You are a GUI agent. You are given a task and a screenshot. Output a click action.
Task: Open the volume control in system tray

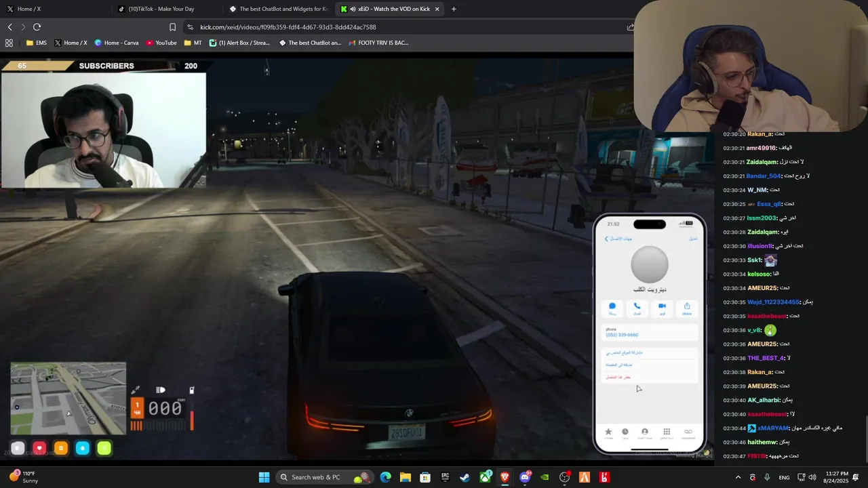(812, 477)
